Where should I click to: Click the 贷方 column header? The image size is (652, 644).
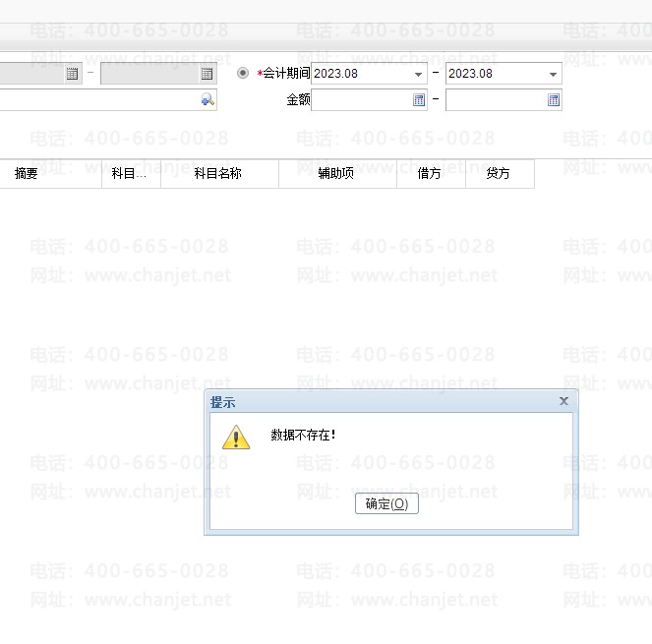pos(501,173)
